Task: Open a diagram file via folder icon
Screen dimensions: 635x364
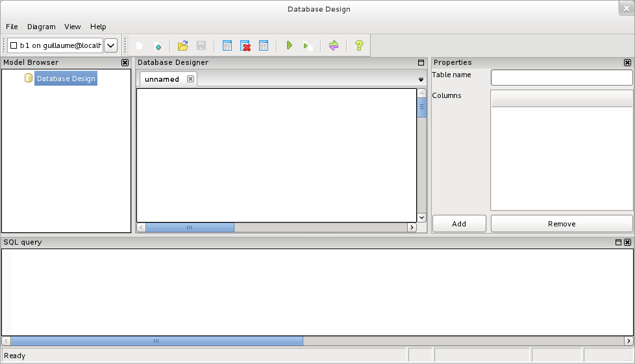Action: (x=183, y=46)
